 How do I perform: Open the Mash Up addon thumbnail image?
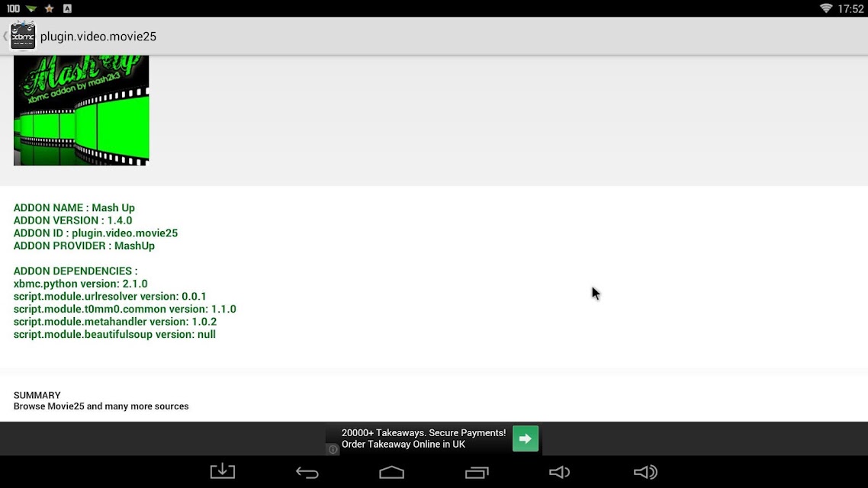coord(82,110)
